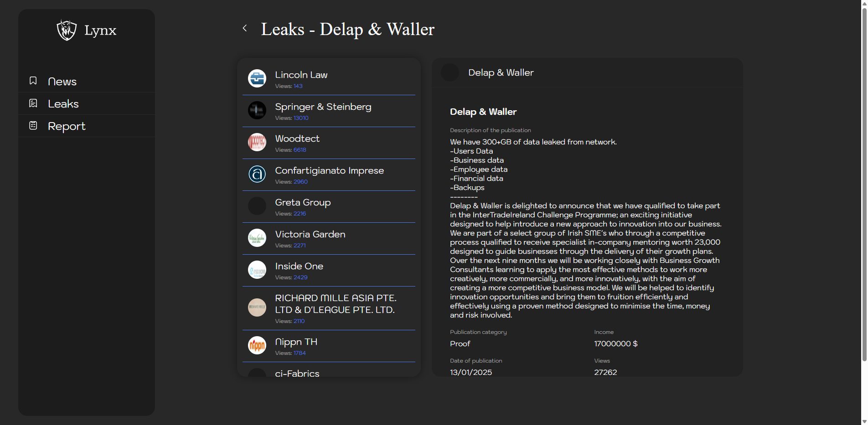Click the page vertical scrollbar
Viewport: 868px width, 425px height.
click(864, 182)
